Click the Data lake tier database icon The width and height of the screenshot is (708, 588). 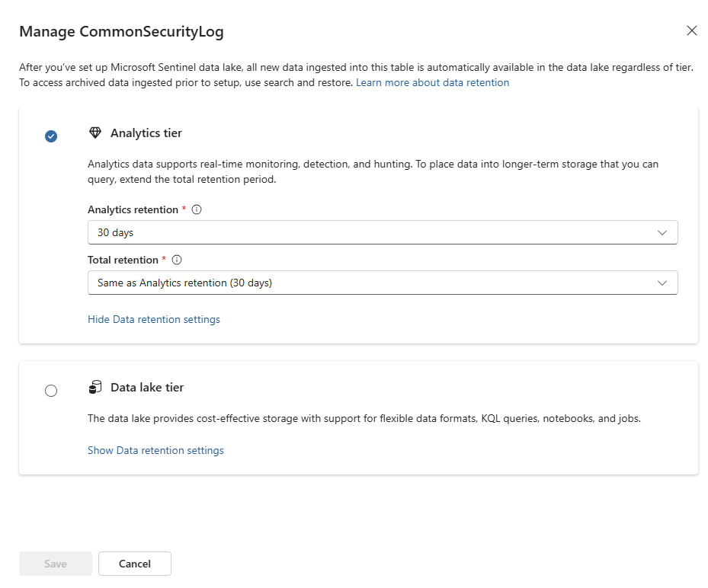pyautogui.click(x=95, y=387)
